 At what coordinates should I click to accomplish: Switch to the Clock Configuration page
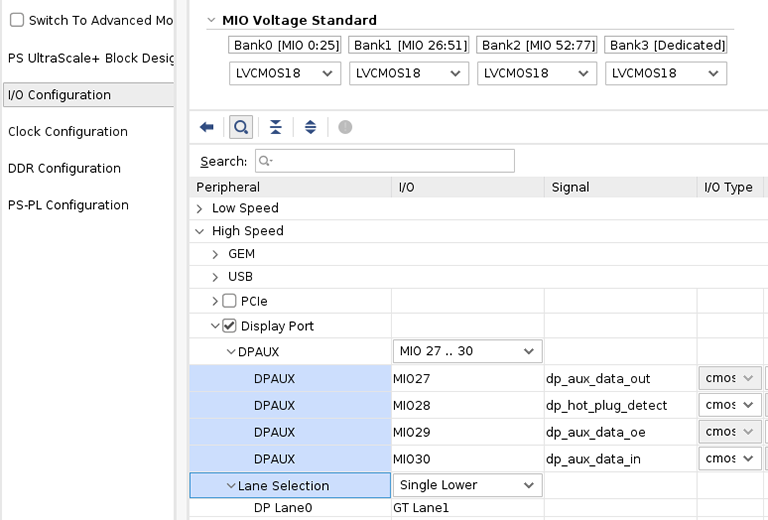pyautogui.click(x=68, y=132)
